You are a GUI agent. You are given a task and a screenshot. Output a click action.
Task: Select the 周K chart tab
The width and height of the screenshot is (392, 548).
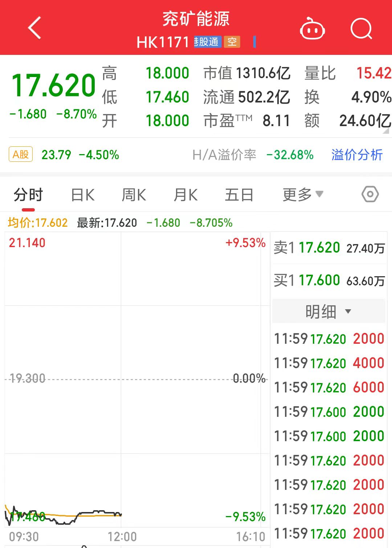click(134, 195)
